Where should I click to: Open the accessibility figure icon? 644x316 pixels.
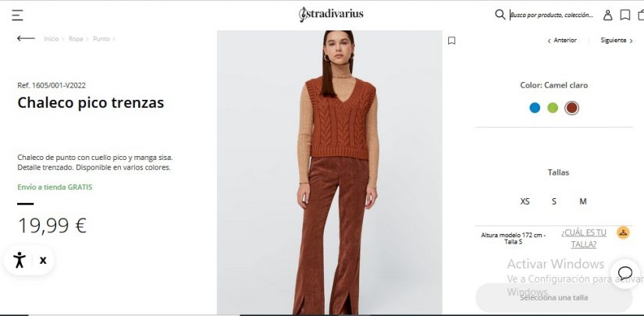coord(20,260)
